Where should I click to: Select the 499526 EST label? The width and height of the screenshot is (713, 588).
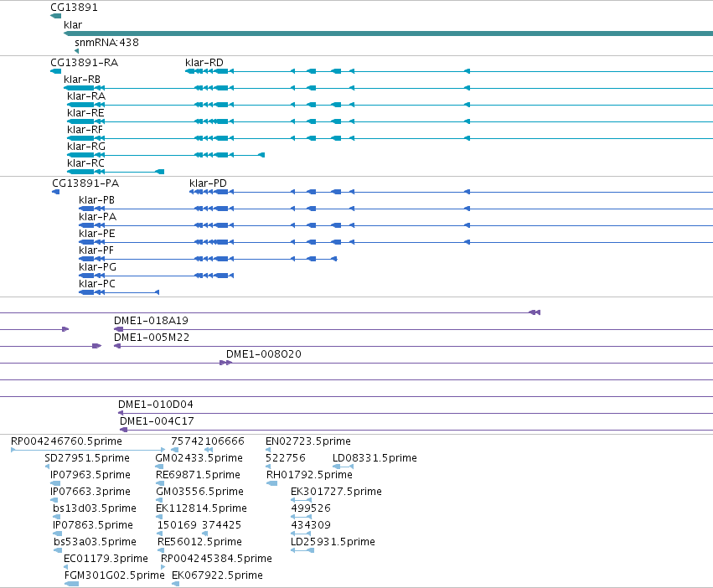(x=311, y=508)
